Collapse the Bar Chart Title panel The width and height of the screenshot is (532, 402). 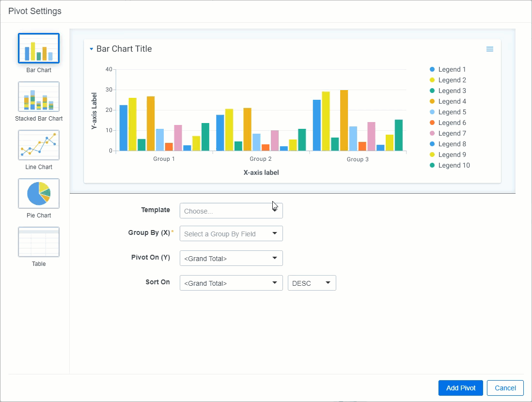[92, 49]
